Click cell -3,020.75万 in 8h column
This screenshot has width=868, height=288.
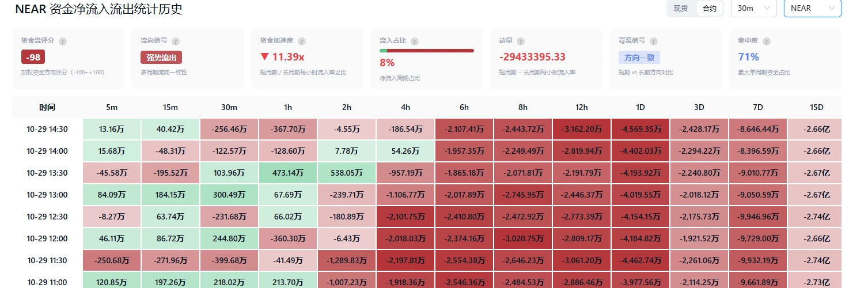(x=524, y=238)
